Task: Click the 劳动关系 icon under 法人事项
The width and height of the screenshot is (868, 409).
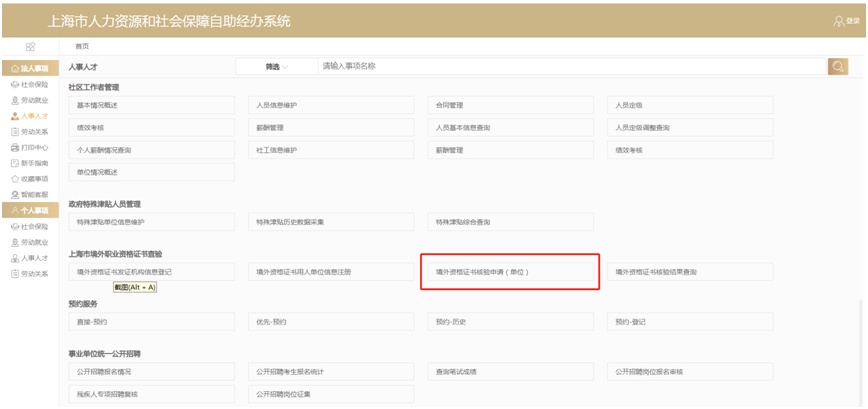Action: click(x=15, y=132)
